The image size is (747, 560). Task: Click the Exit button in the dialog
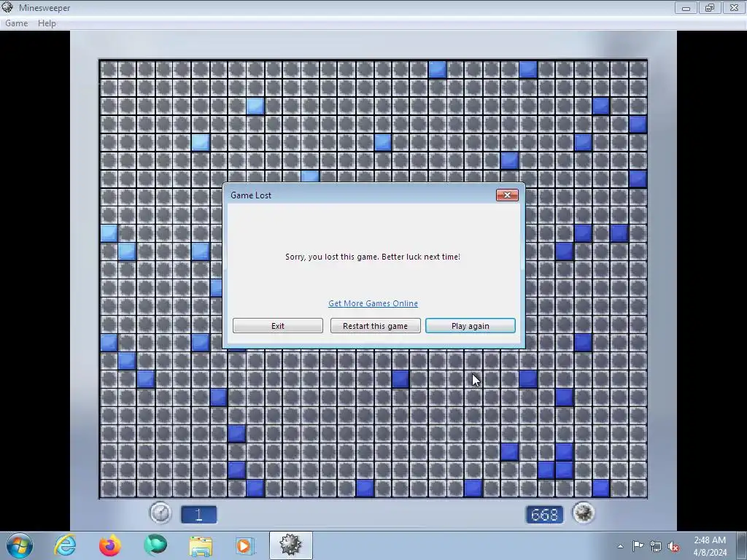click(x=278, y=326)
